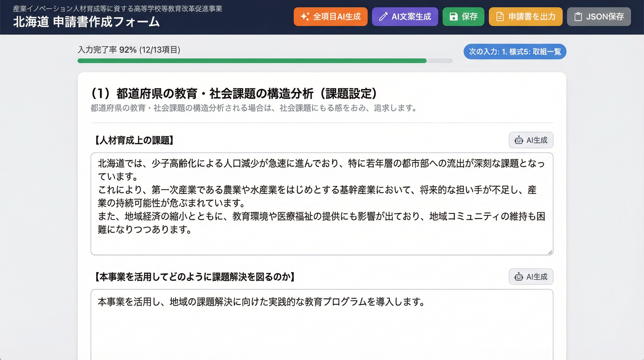644x360 pixels.
Task: Click the pencil icon on AI文案生成 button
Action: coord(383,16)
